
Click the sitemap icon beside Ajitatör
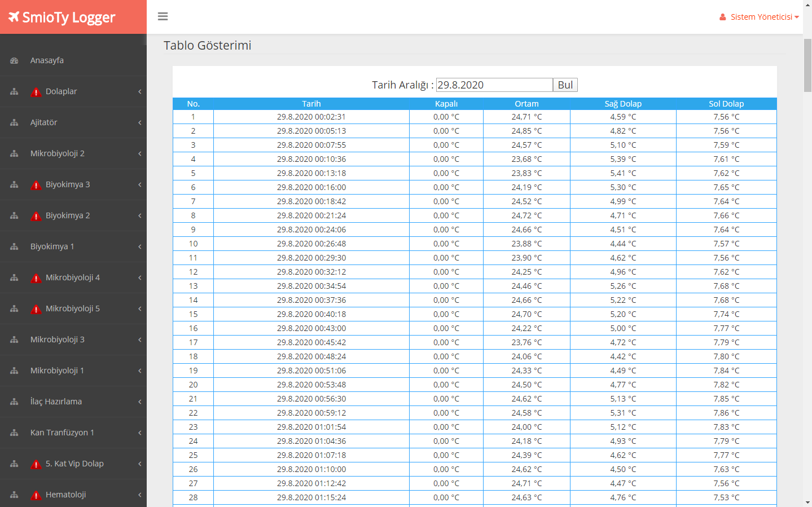coord(14,122)
